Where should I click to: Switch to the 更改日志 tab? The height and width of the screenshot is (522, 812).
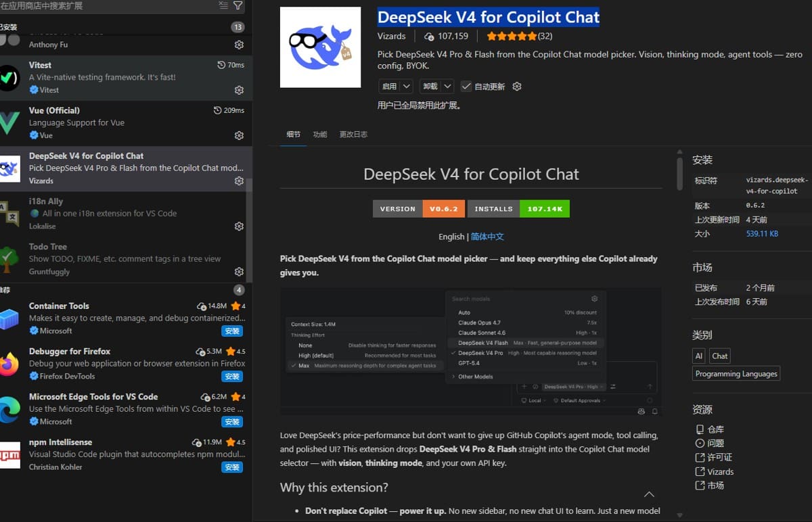pos(353,135)
